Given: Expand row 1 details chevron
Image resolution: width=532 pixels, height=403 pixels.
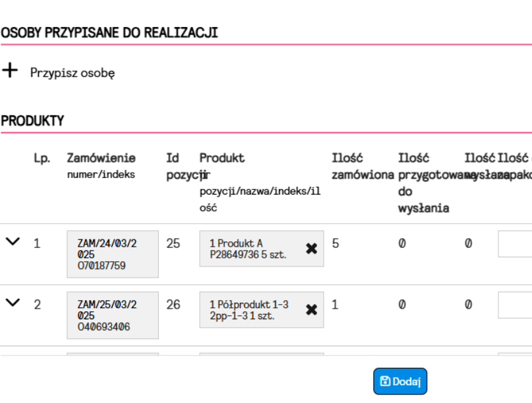Looking at the screenshot, I should [13, 242].
